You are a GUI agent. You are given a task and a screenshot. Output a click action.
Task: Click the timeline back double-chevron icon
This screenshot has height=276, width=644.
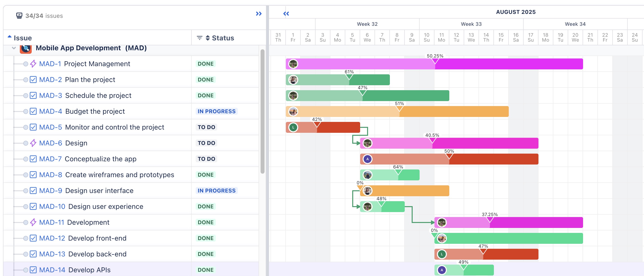(286, 14)
